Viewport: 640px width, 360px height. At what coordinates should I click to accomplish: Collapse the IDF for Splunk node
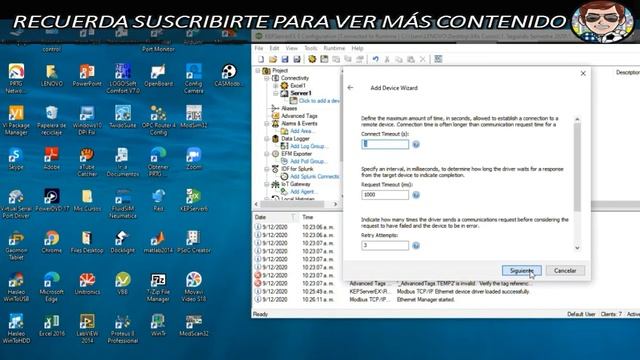(x=267, y=169)
